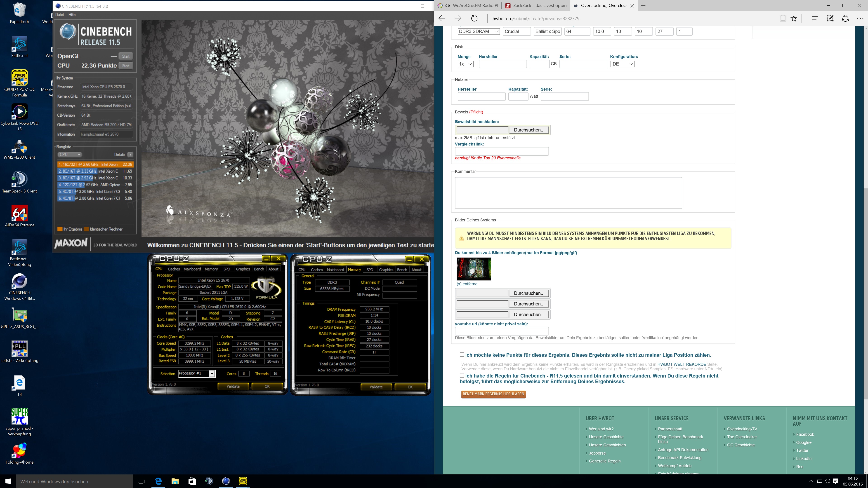
Task: Click OK in right CPU-Z window
Action: tap(410, 387)
